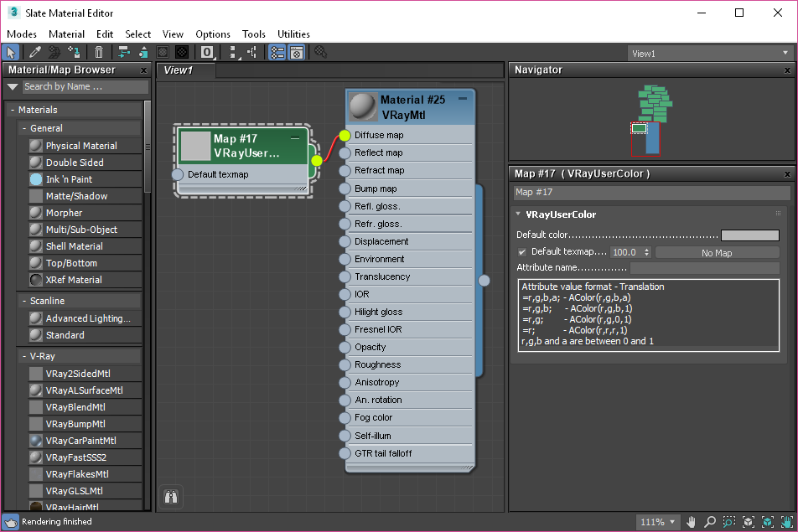798x532 pixels.
Task: Open the Utilities menu
Action: pos(293,34)
